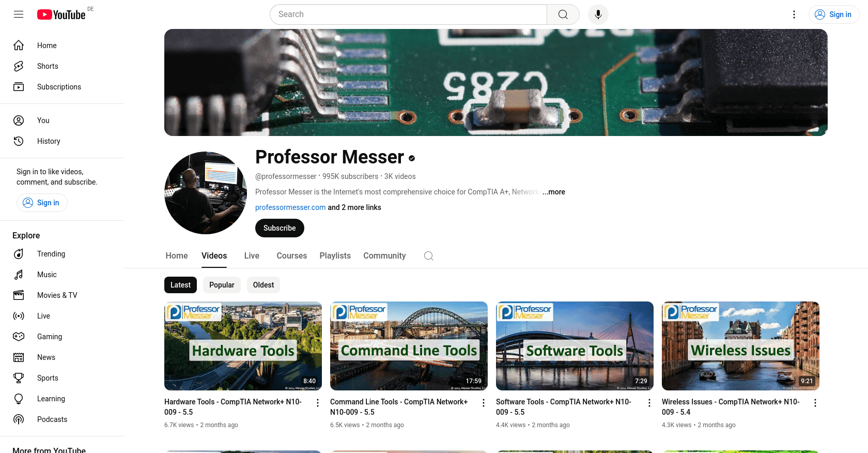Viewport: 868px width, 453px height.
Task: Subscribe to Professor Messer channel
Action: point(280,228)
